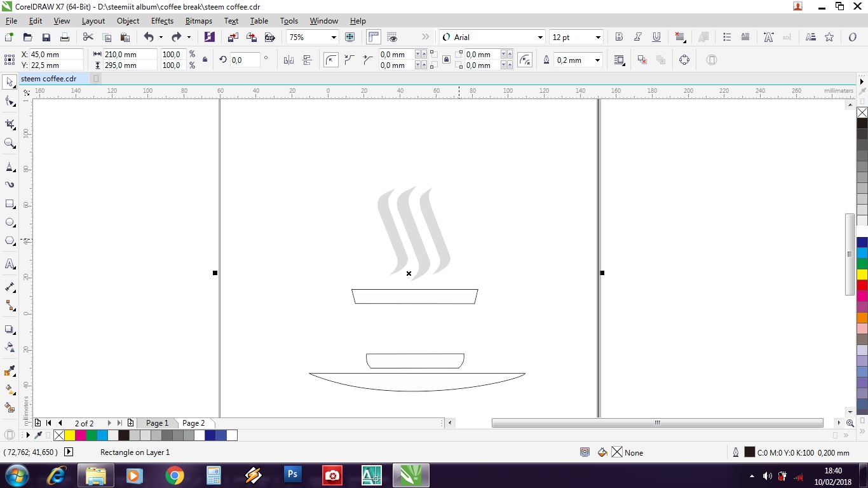868x488 pixels.
Task: Select the Interactive Fill tool
Action: click(10, 389)
